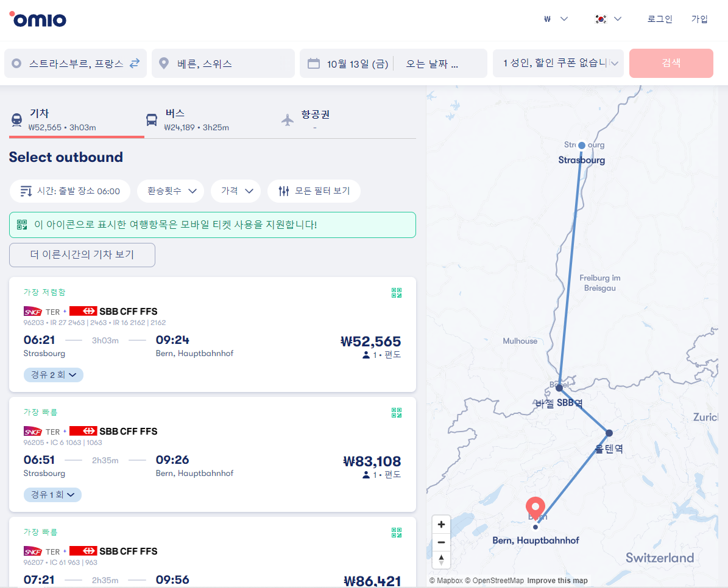Click the bus icon in 버스 tab
This screenshot has width=728, height=588.
tap(151, 120)
